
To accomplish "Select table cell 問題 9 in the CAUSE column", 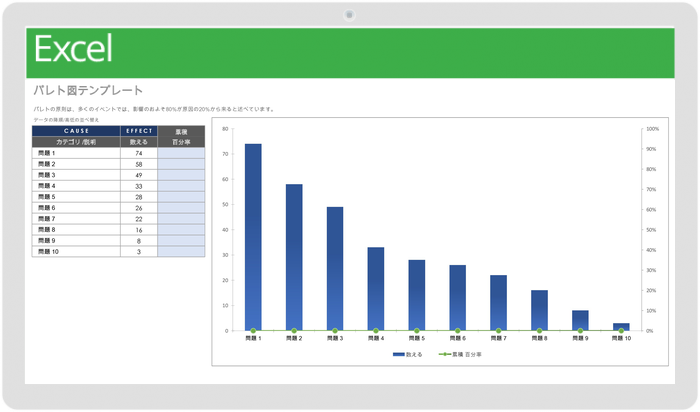I will tap(76, 241).
